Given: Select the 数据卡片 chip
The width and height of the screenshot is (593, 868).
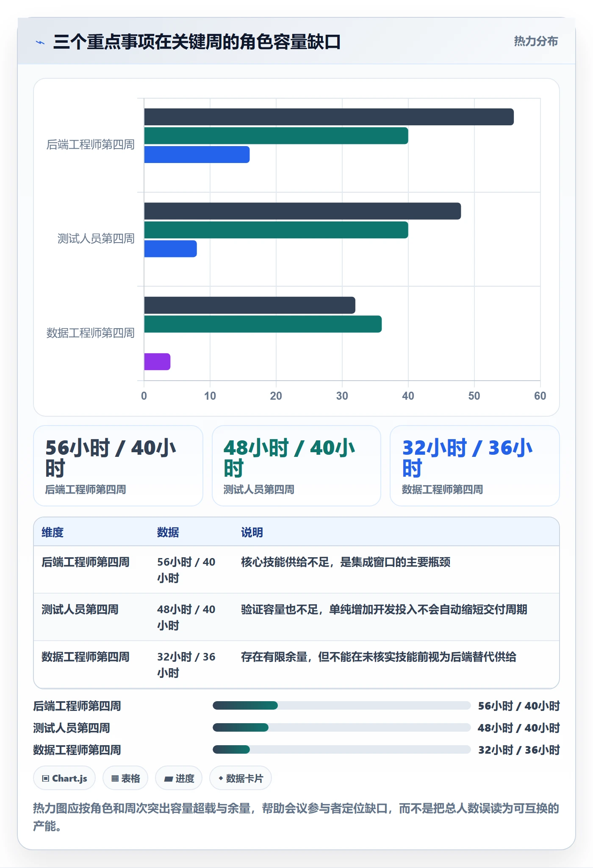Looking at the screenshot, I should point(241,778).
